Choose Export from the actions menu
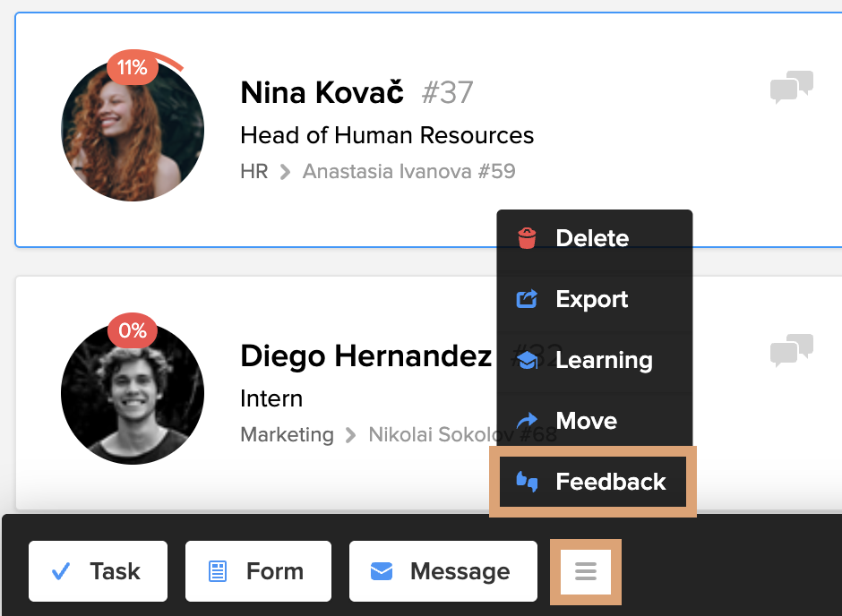Viewport: 842px width, 616px height. pyautogui.click(x=591, y=299)
